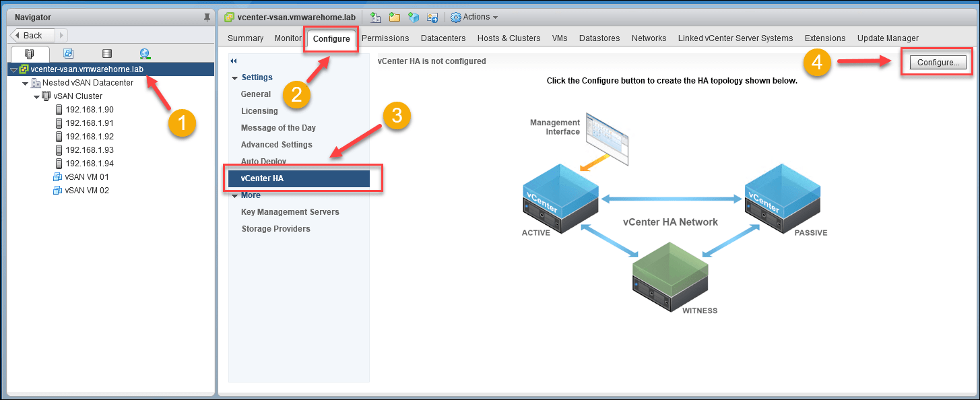
Task: Open the Update Manager tab
Action: click(x=888, y=38)
